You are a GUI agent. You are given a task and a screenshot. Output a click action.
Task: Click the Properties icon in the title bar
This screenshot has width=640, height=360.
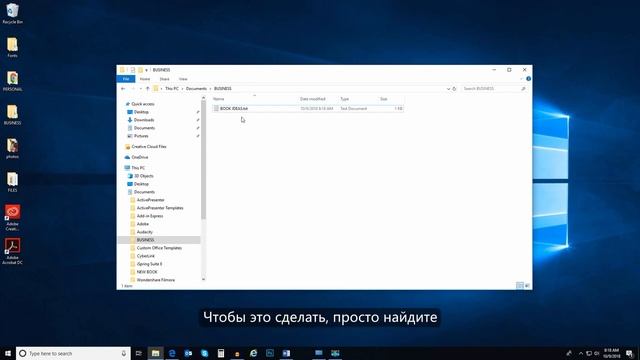pyautogui.click(x=133, y=70)
